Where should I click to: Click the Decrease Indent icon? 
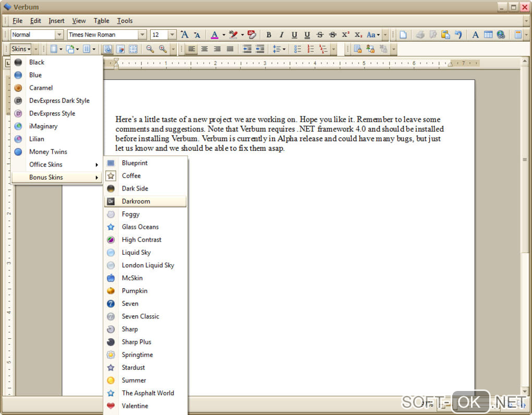(247, 49)
